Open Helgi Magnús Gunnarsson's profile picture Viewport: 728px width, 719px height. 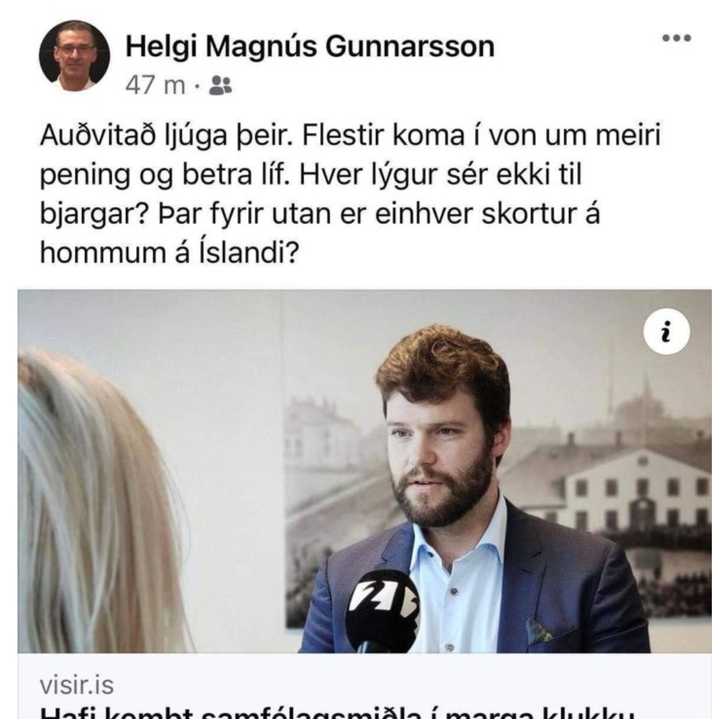(x=74, y=56)
